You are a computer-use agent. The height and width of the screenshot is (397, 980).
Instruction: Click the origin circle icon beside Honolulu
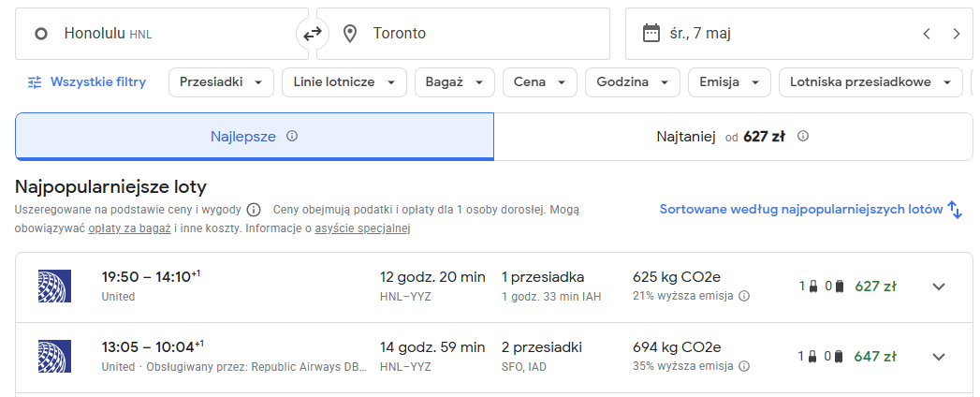tap(41, 34)
